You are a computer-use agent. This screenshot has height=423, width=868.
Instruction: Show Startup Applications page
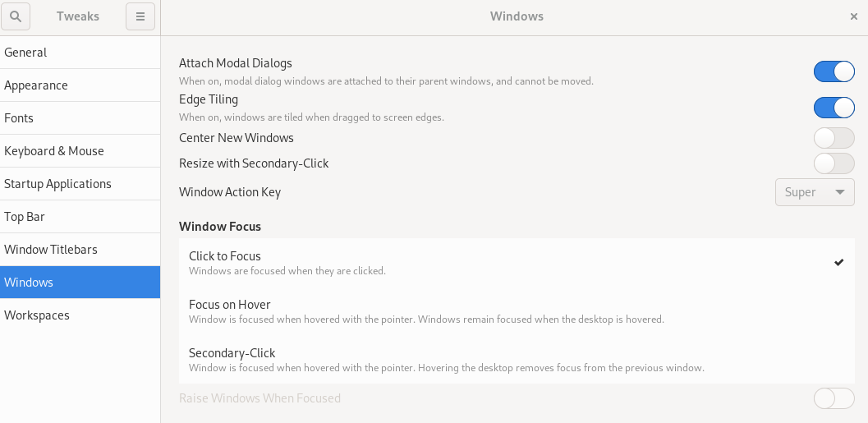(x=80, y=184)
